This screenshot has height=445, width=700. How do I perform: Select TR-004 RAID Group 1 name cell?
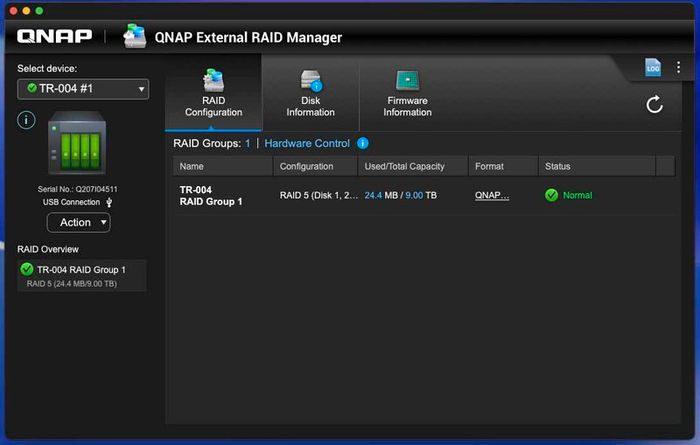click(x=211, y=195)
